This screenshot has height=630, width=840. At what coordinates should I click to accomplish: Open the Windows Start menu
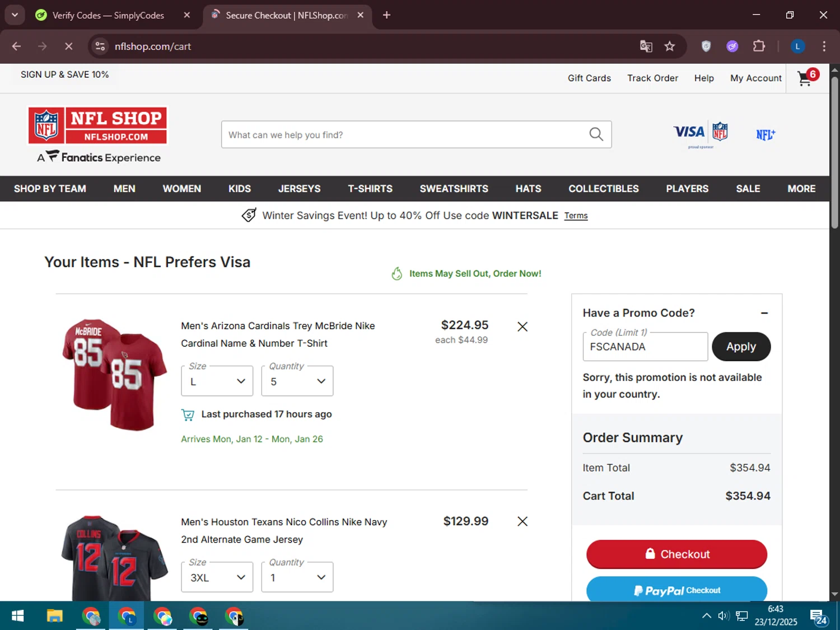pos(17,616)
